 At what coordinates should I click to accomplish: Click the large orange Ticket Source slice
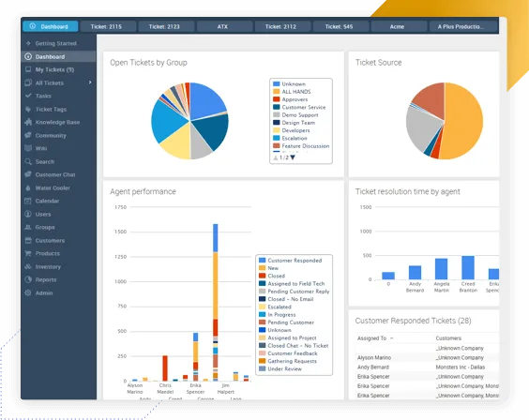click(463, 121)
